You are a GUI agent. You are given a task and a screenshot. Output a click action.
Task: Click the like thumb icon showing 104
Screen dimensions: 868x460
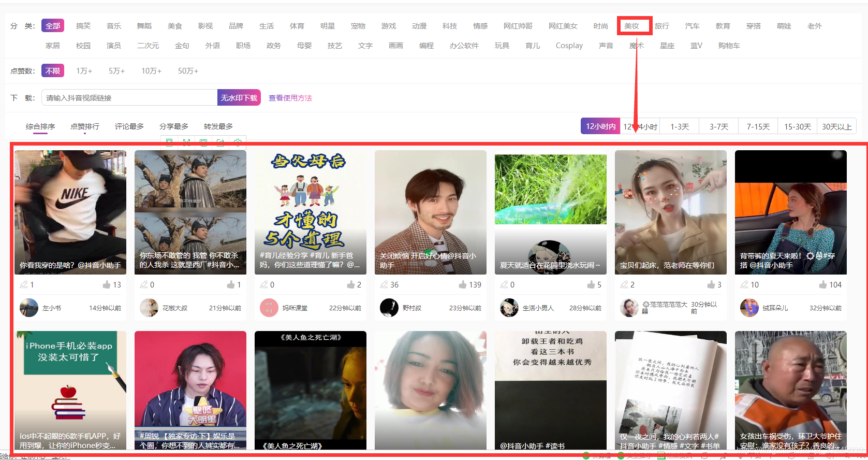[x=823, y=284]
